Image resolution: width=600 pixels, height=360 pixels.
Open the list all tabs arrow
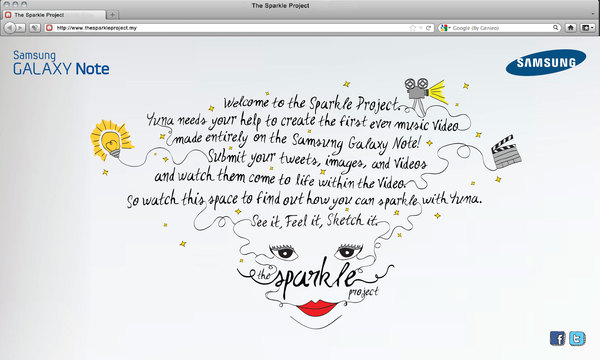pyautogui.click(x=594, y=15)
